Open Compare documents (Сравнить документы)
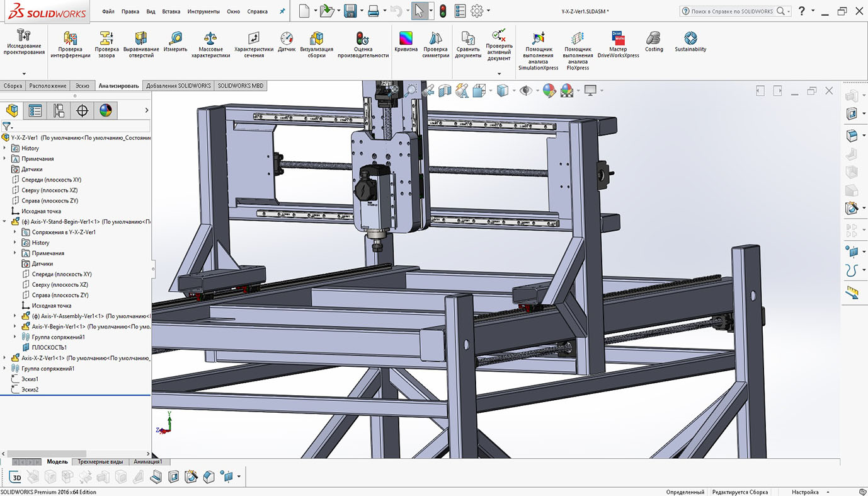This screenshot has height=496, width=868. click(x=468, y=44)
